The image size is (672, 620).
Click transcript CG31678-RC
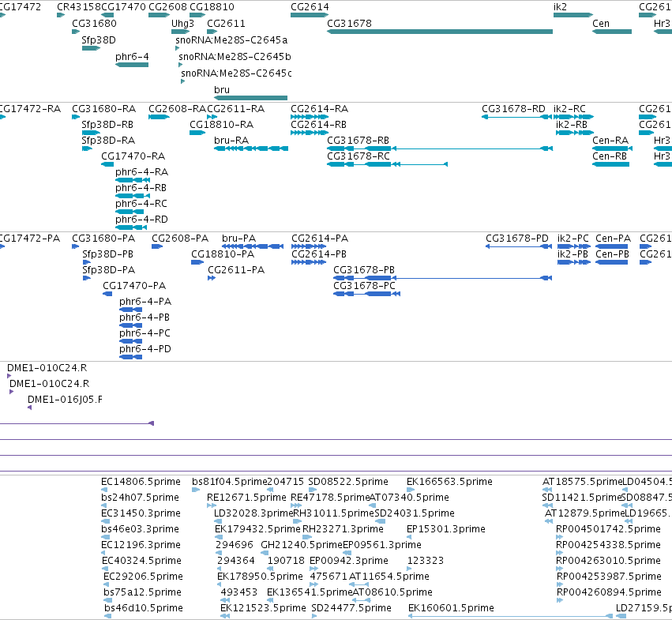(x=388, y=164)
